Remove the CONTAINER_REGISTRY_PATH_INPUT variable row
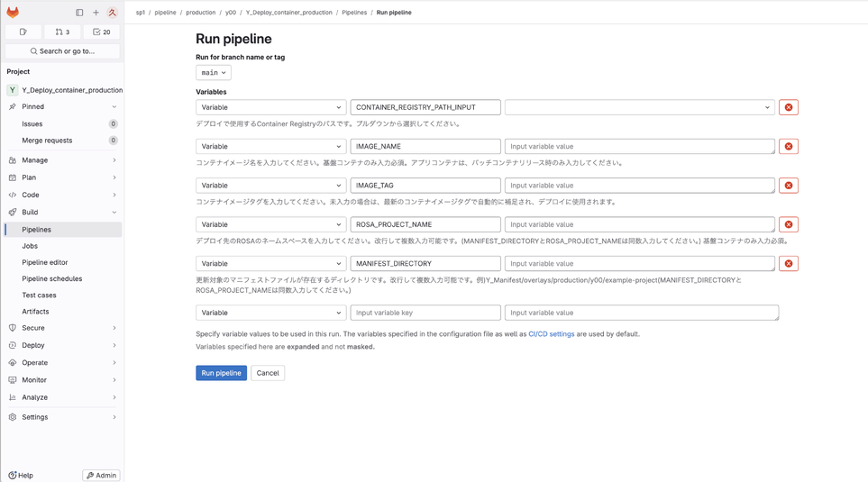Viewport: 868px width, 482px height. point(789,107)
